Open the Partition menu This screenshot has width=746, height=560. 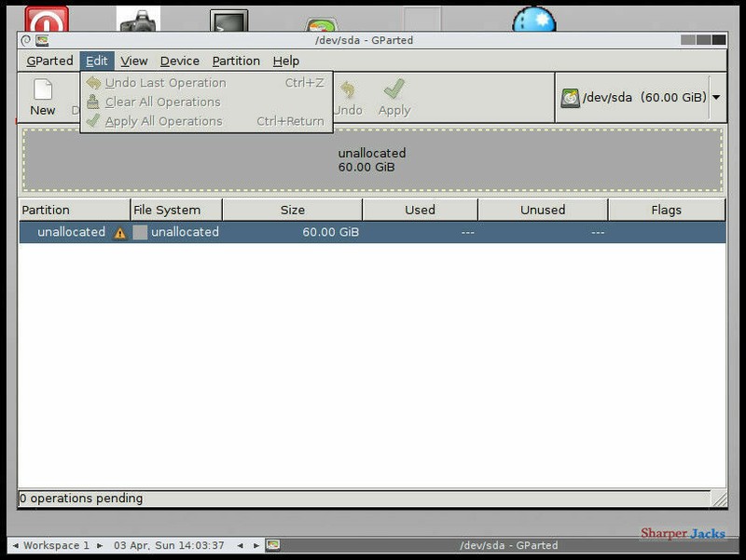pyautogui.click(x=236, y=61)
